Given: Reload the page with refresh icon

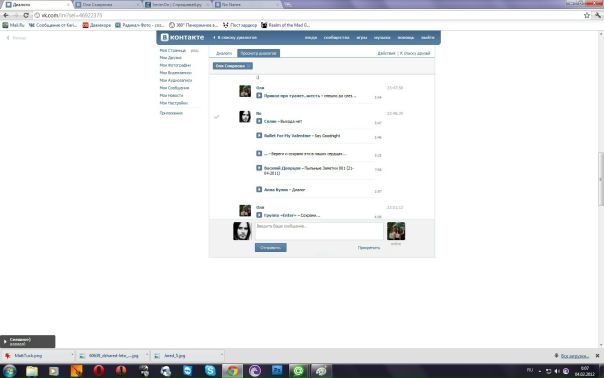Looking at the screenshot, I should (26, 15).
